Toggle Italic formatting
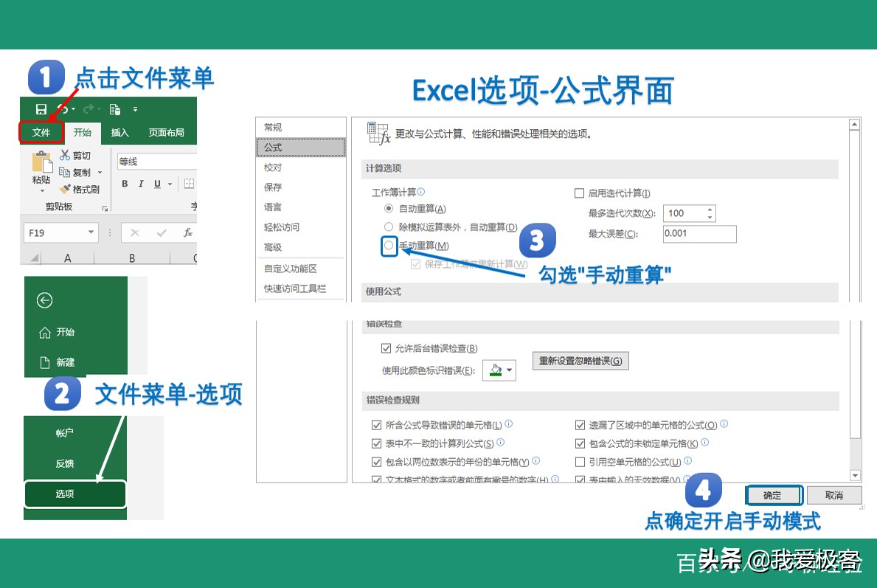This screenshot has width=877, height=588. tap(141, 184)
